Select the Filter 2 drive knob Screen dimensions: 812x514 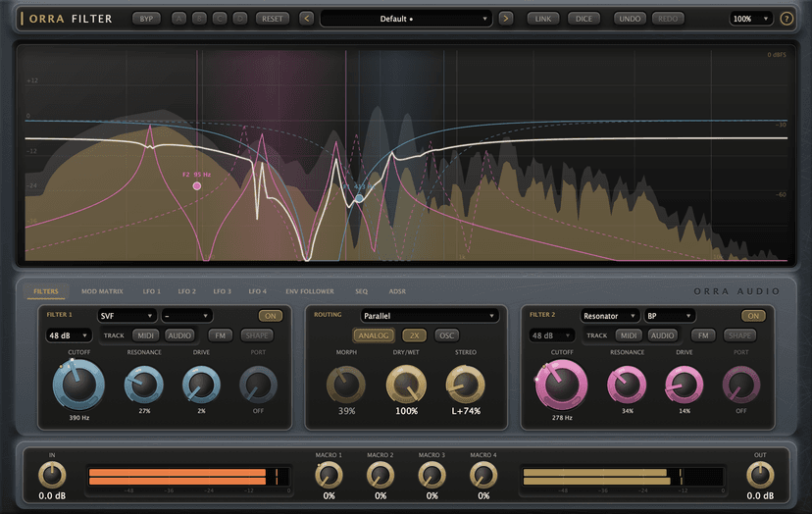click(685, 385)
